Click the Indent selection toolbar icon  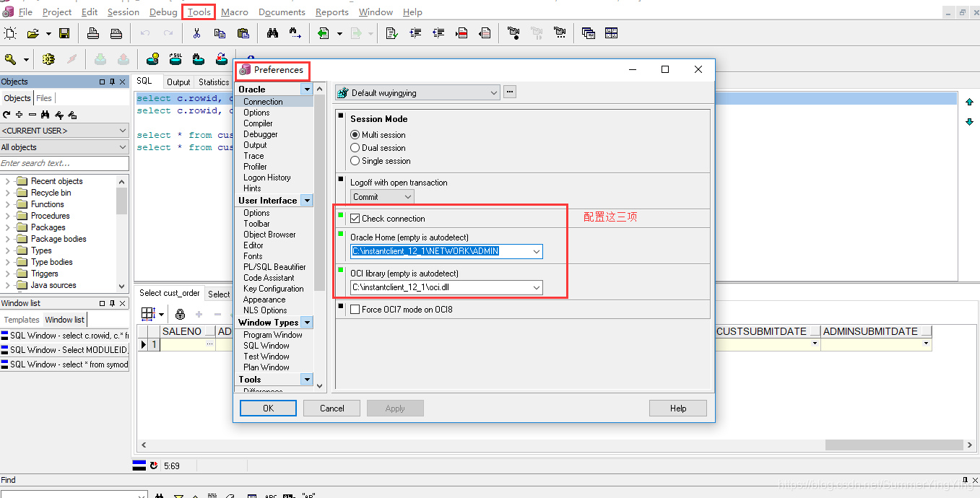[415, 33]
